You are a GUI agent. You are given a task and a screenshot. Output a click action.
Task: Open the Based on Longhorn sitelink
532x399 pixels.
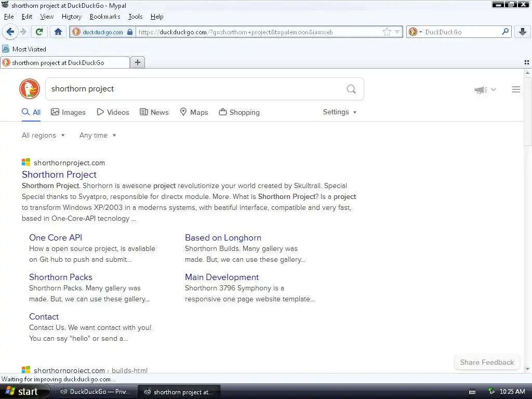[x=223, y=237]
